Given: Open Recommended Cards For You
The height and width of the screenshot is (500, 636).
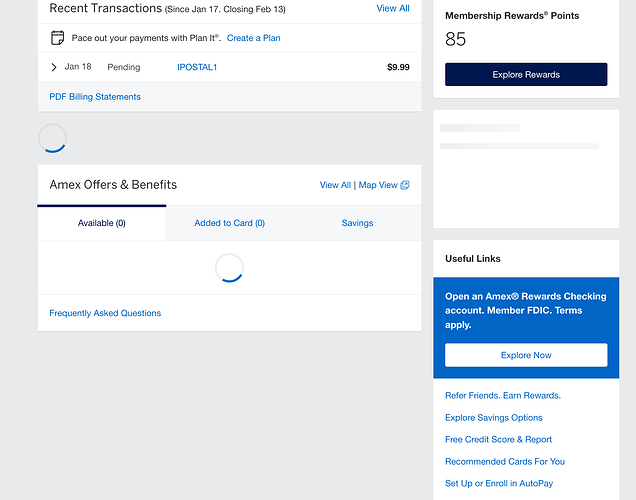Looking at the screenshot, I should tap(505, 461).
